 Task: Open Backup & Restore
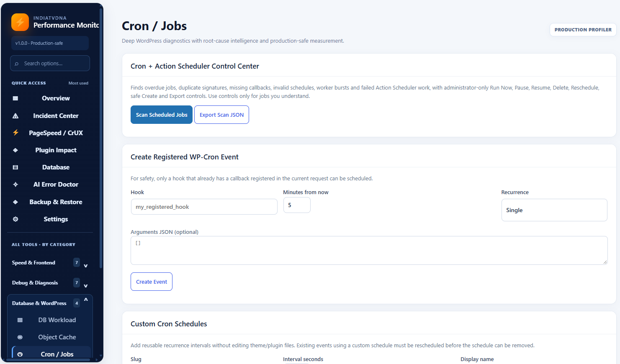point(50,202)
